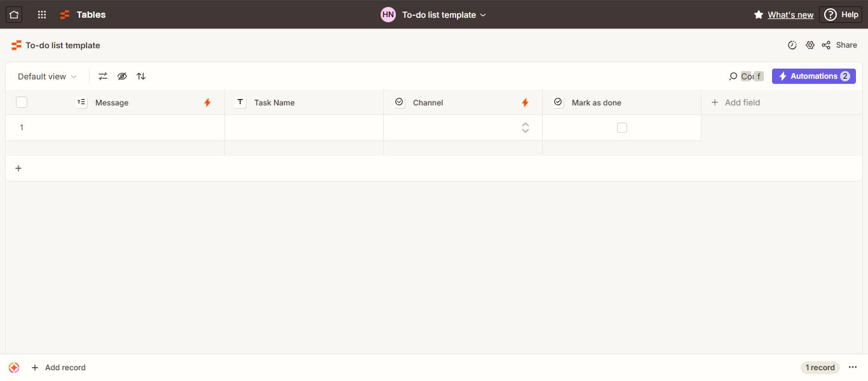Open the Task Name column header
The image size is (868, 381).
(x=304, y=102)
